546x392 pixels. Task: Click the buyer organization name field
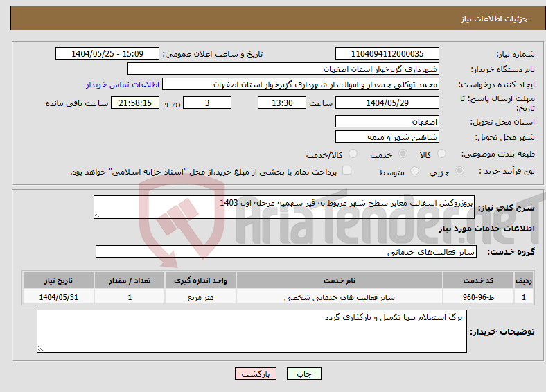283,69
